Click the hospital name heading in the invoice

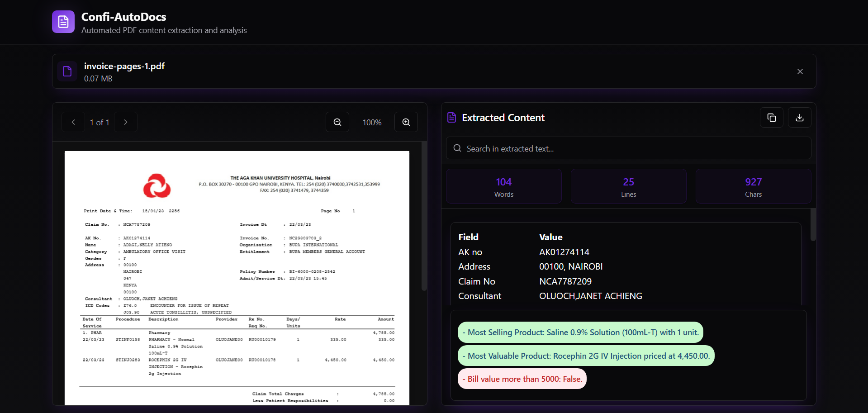(x=280, y=178)
